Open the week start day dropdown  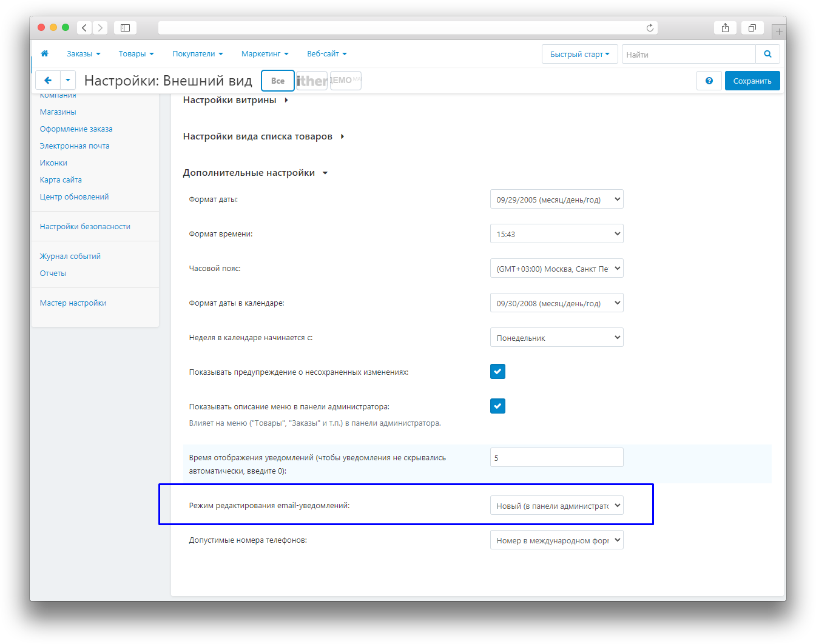point(556,338)
